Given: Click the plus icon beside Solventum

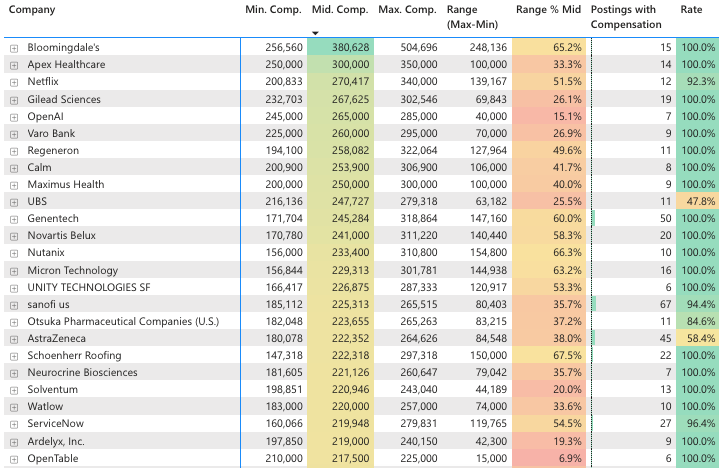Looking at the screenshot, I should 14,390.
